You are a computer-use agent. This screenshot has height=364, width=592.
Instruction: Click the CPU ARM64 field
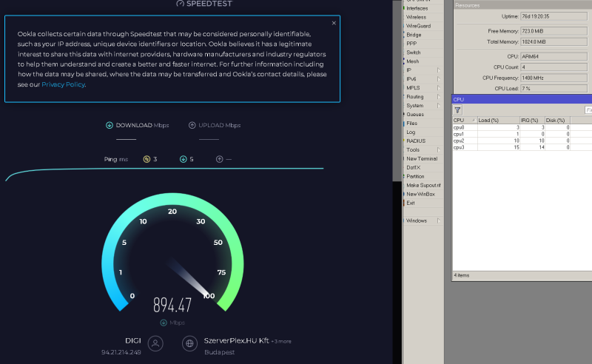click(x=554, y=56)
